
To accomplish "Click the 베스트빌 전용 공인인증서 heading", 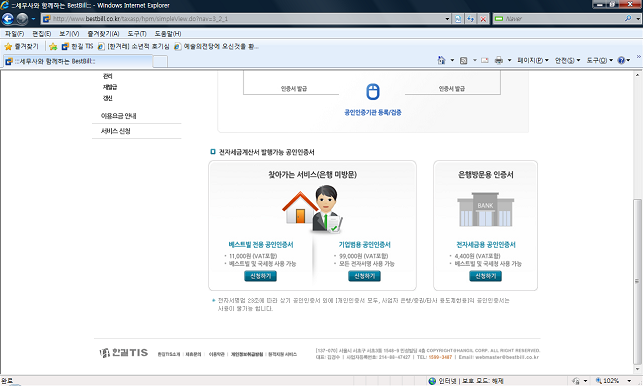I will click(261, 245).
